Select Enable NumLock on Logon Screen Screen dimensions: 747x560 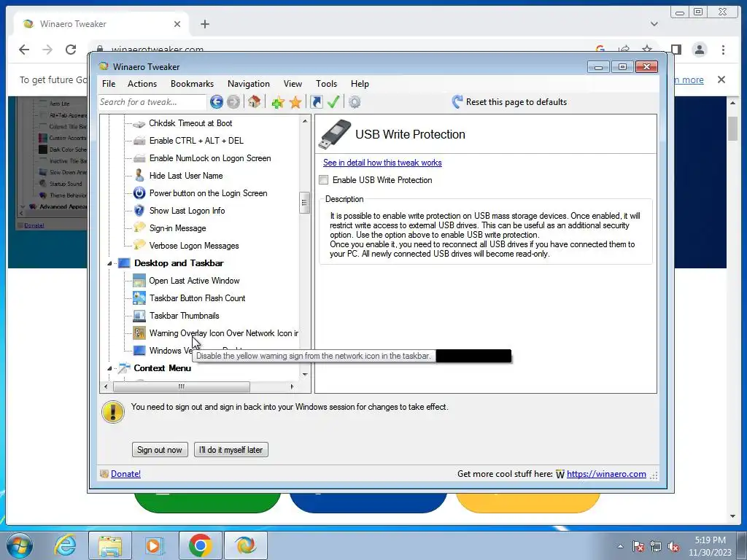[209, 158]
